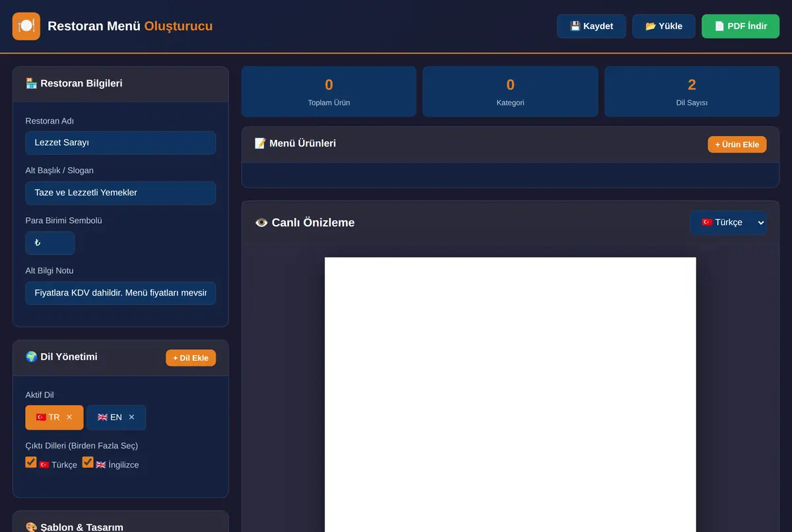Load a menu using Yükle

click(x=663, y=26)
